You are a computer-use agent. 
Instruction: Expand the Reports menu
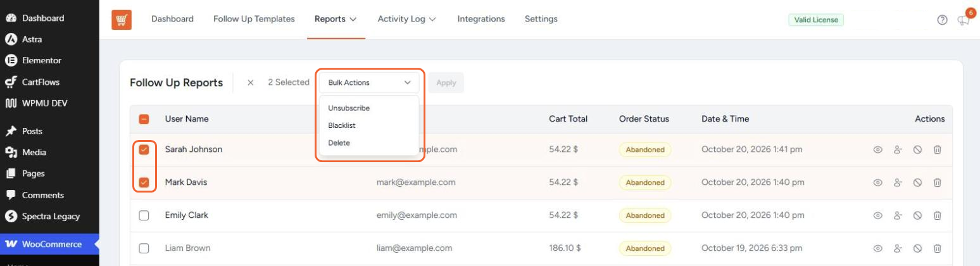coord(336,19)
